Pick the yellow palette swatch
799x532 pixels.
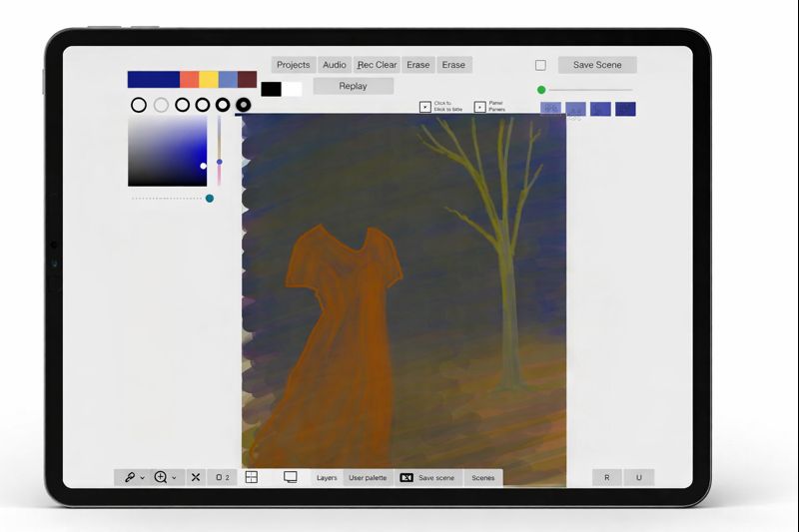pos(208,79)
